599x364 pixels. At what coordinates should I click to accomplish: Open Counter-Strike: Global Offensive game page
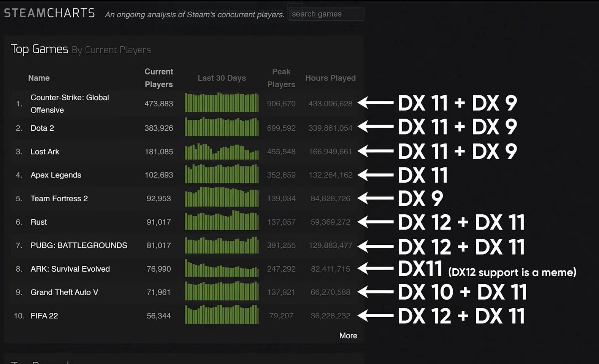pyautogui.click(x=70, y=104)
